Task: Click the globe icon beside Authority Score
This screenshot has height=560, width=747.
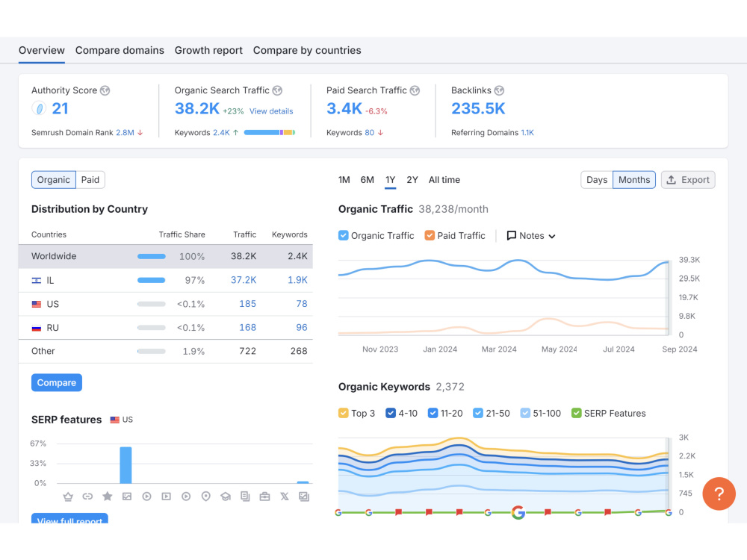Action: click(105, 90)
